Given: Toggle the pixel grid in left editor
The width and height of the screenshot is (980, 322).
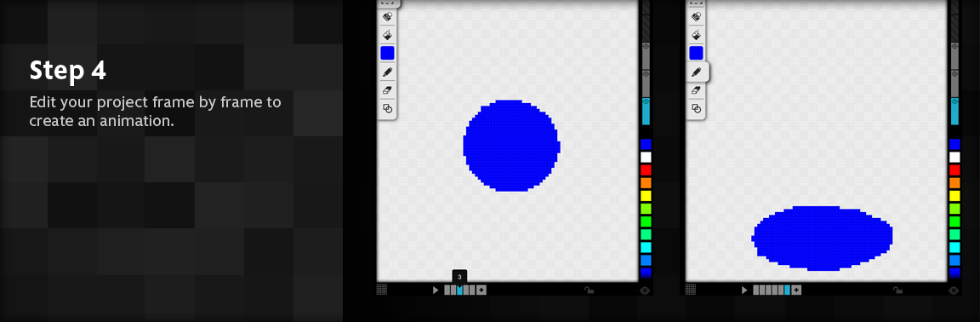Looking at the screenshot, I should tap(382, 290).
